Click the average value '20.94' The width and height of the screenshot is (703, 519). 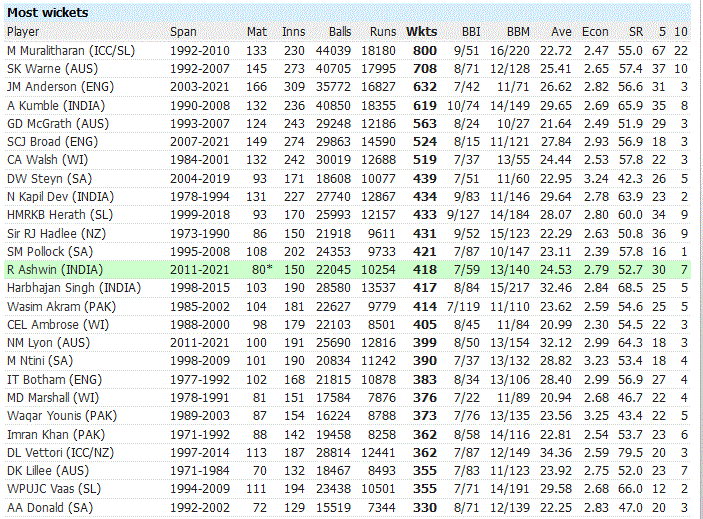(x=556, y=398)
